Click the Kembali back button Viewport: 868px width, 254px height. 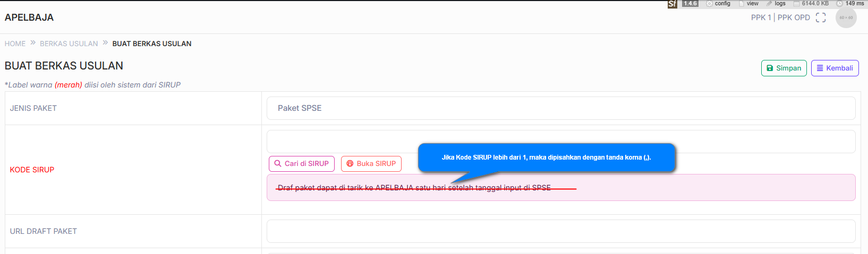(835, 68)
